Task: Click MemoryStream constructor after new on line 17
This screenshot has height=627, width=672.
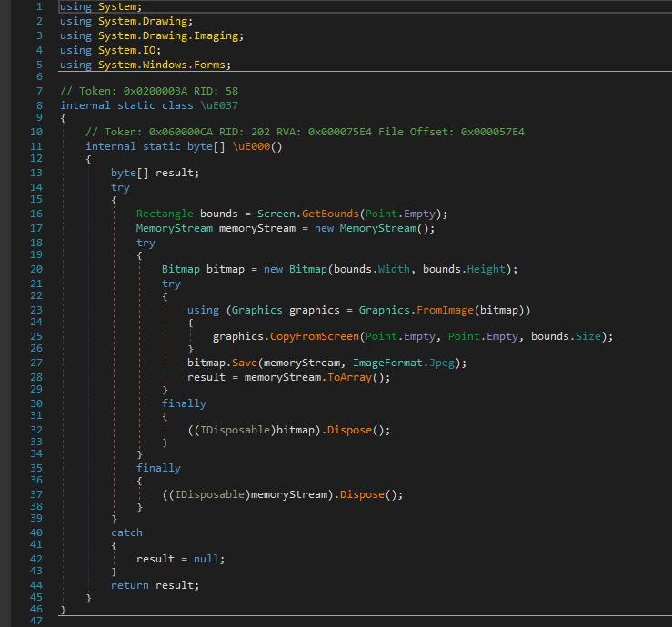Action: click(378, 228)
